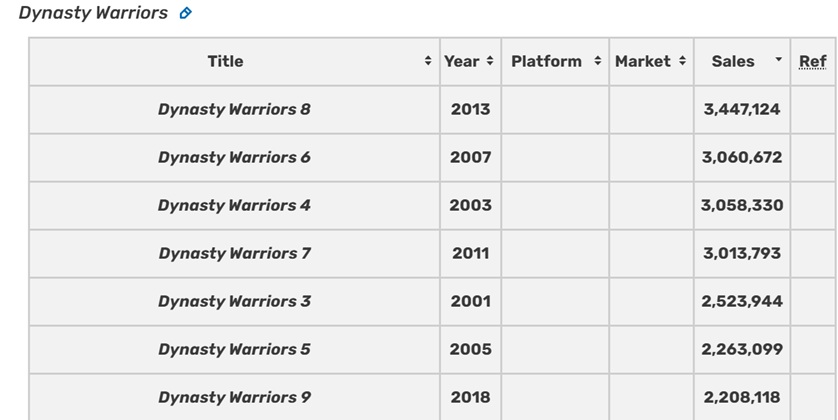Sort table by Title column arrows

tap(428, 61)
